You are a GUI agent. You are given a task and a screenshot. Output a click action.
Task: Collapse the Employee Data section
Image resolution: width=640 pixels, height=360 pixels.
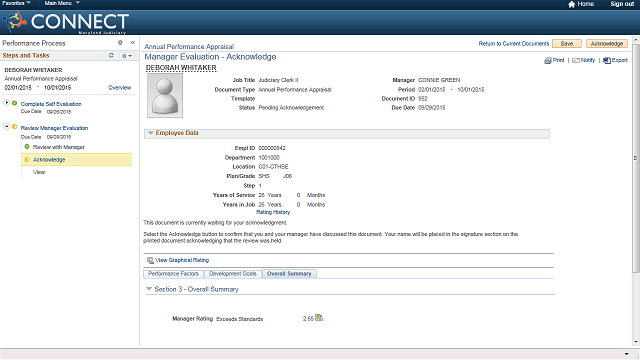[x=151, y=133]
